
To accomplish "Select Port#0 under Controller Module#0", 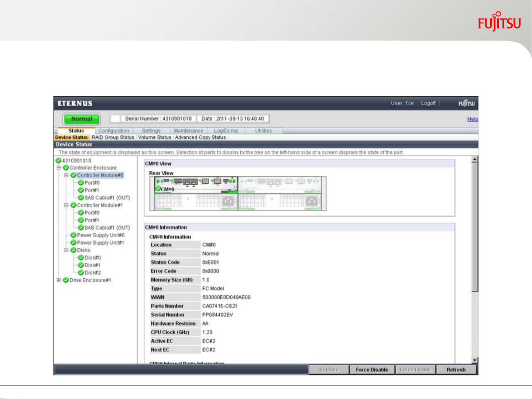I will coord(92,183).
